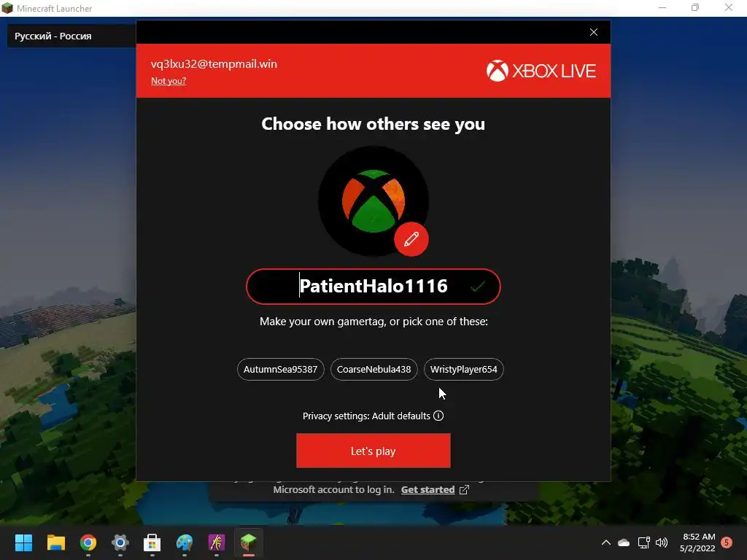Click the green checkmark in gamertag field

pyautogui.click(x=477, y=286)
